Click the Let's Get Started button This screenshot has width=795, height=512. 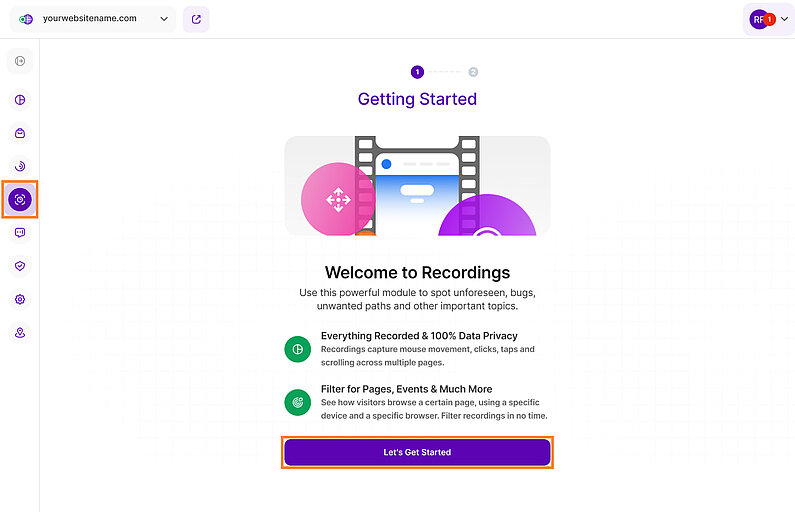(417, 452)
